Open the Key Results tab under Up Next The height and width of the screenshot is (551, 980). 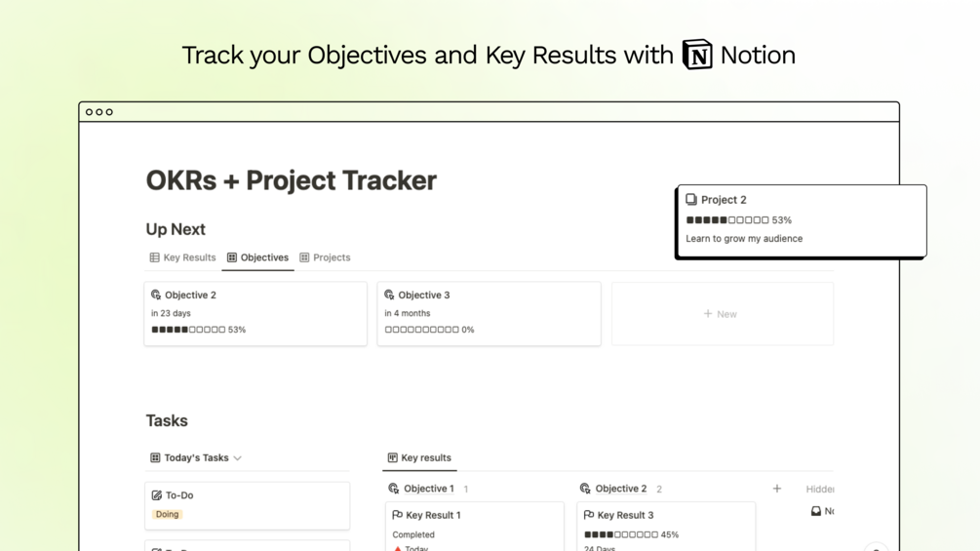[182, 257]
